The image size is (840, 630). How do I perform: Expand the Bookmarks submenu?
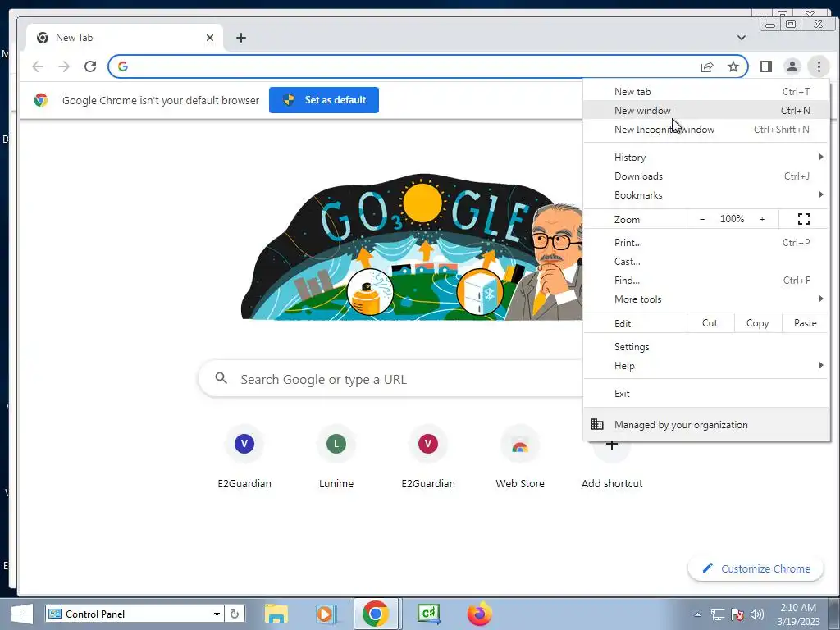[706, 195]
